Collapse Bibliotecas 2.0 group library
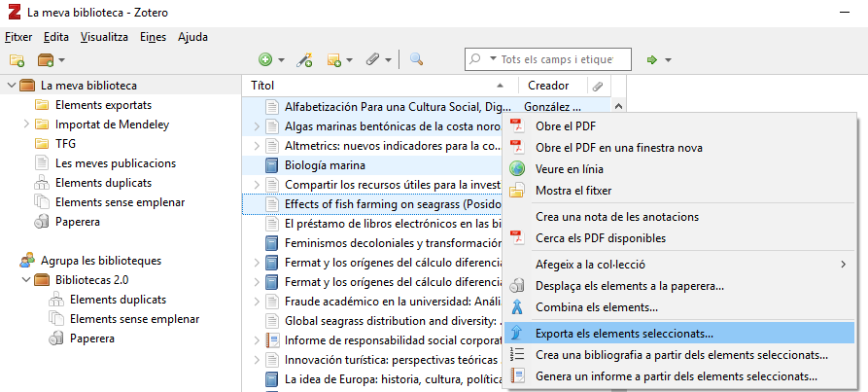Image resolution: width=868 pixels, height=392 pixels. (x=25, y=279)
